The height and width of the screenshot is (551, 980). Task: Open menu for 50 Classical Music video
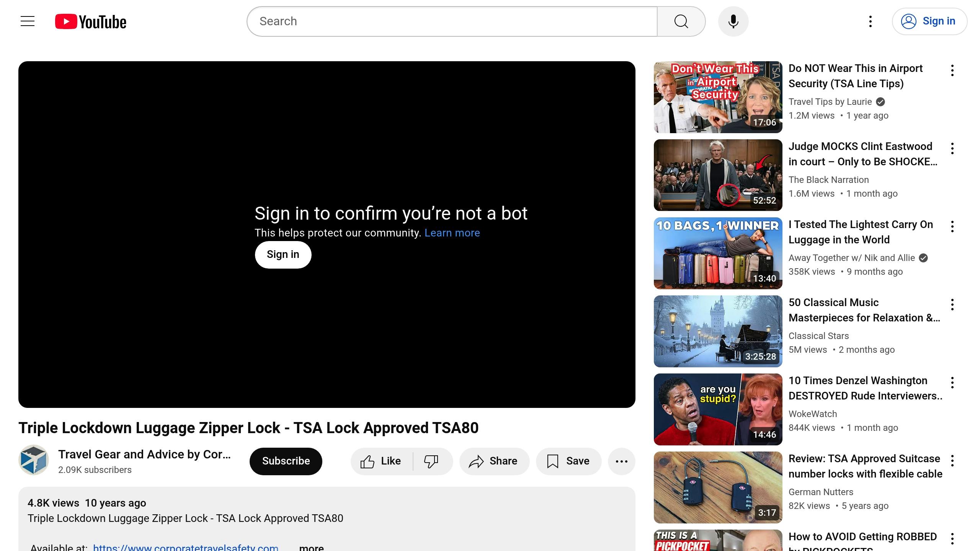click(952, 305)
